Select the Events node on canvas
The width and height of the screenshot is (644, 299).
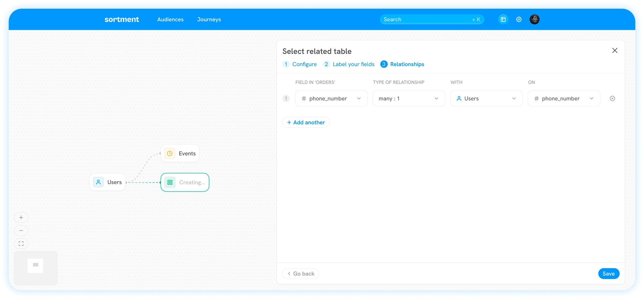[x=180, y=154]
